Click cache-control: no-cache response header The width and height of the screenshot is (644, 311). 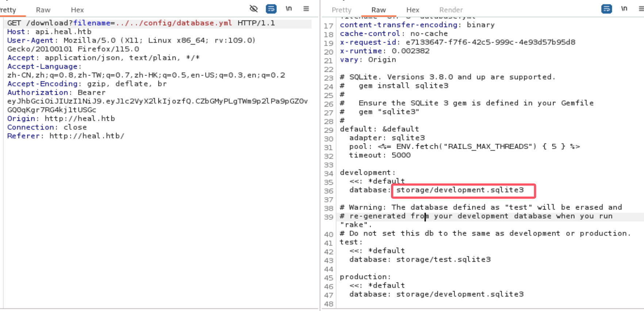pyautogui.click(x=394, y=34)
